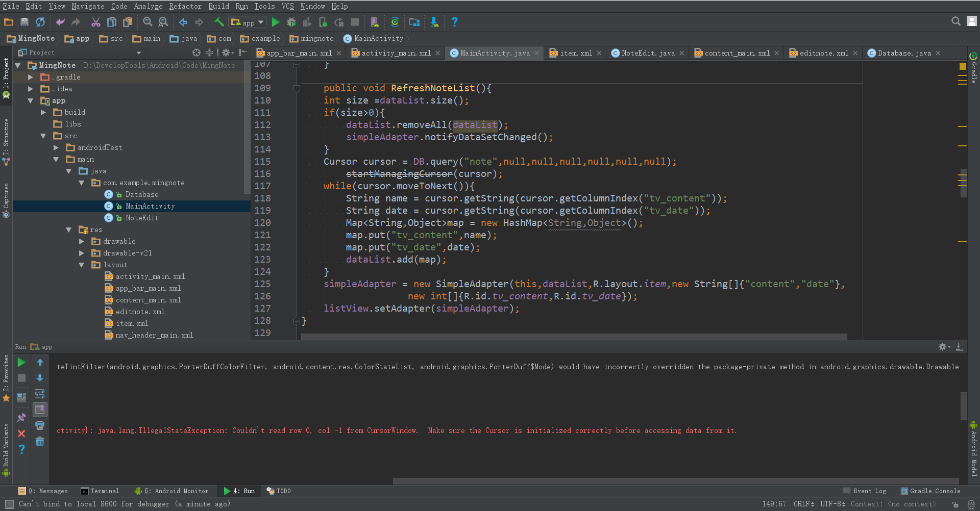Toggle the Structure tool window side button
This screenshot has width=980, height=511.
pos(6,142)
